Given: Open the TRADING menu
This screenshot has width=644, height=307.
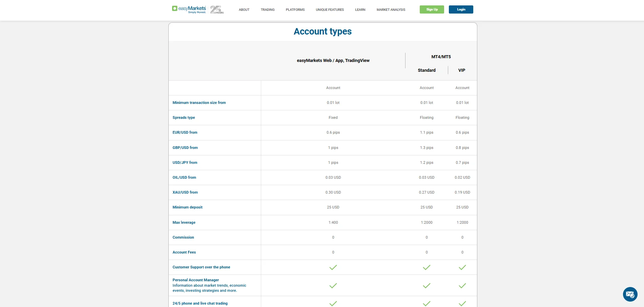Looking at the screenshot, I should tap(268, 10).
